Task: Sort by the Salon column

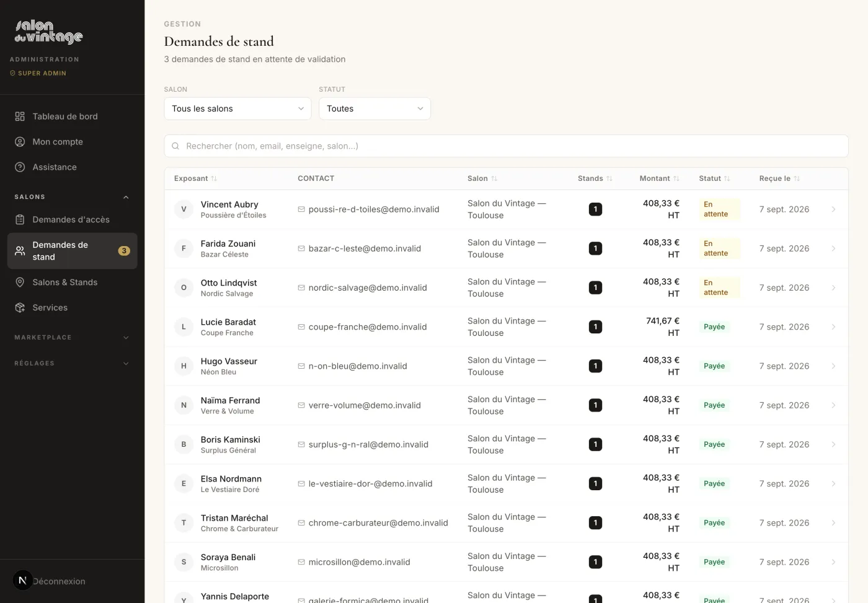Action: point(482,178)
